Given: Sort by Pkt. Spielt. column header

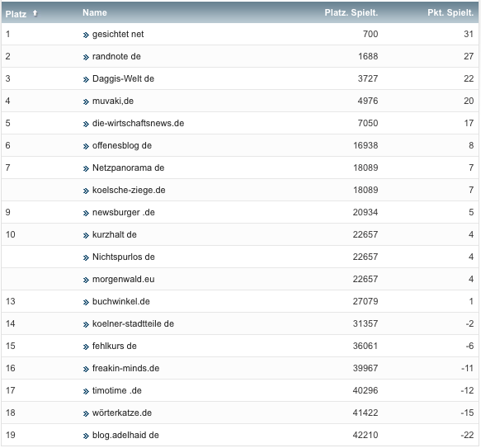Looking at the screenshot, I should (x=450, y=12).
